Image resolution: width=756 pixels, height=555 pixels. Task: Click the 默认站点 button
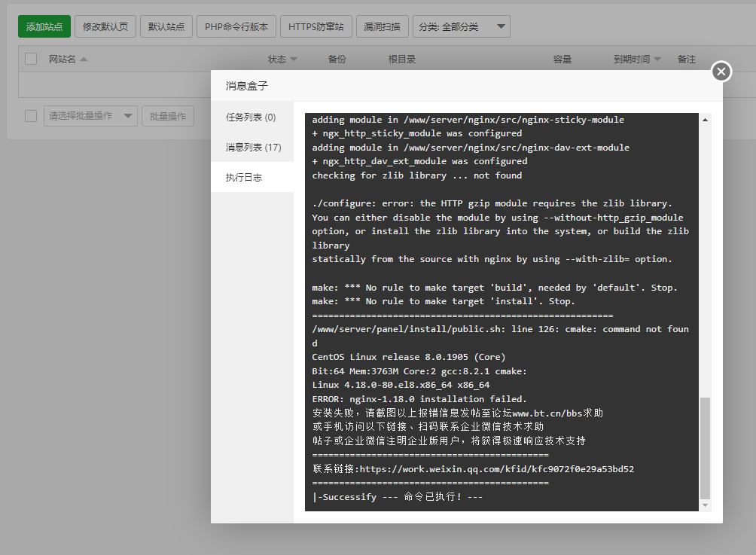(166, 26)
